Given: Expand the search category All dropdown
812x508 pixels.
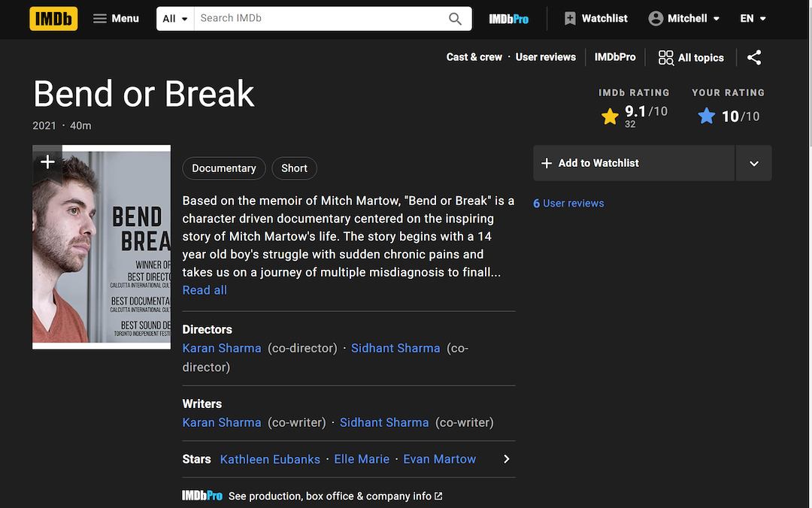Looking at the screenshot, I should 175,19.
